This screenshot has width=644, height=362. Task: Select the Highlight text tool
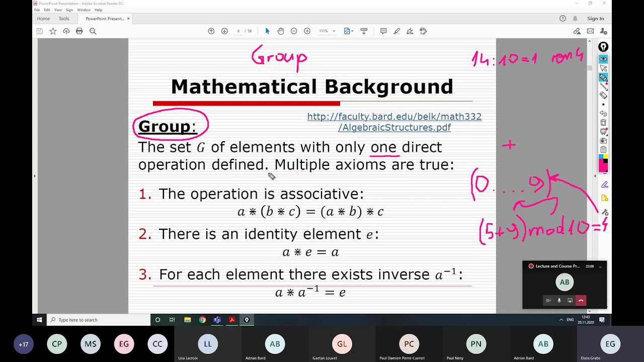pos(397,31)
